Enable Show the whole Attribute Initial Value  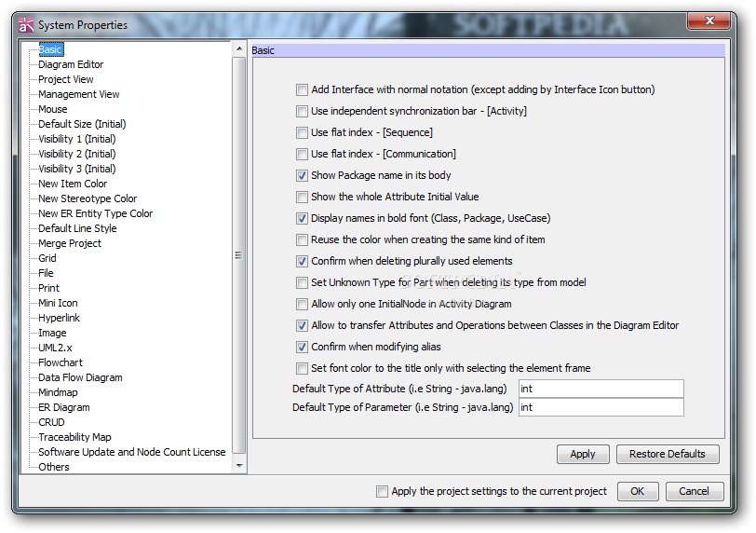click(302, 197)
